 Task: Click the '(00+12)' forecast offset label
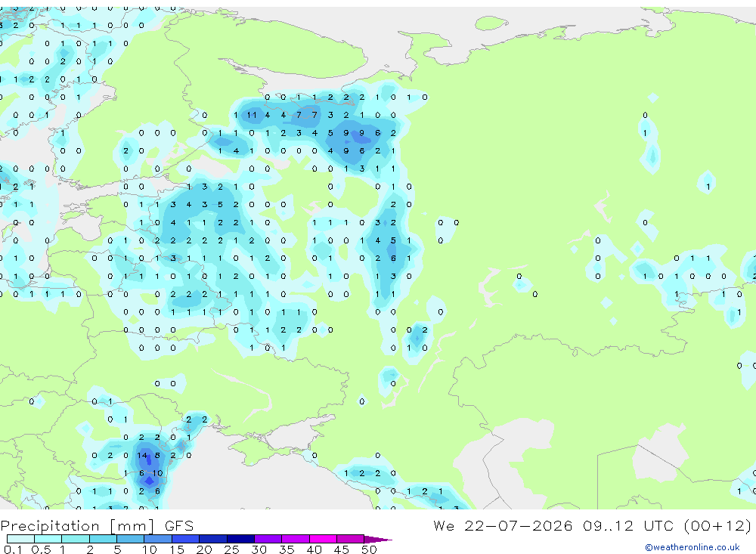click(717, 525)
